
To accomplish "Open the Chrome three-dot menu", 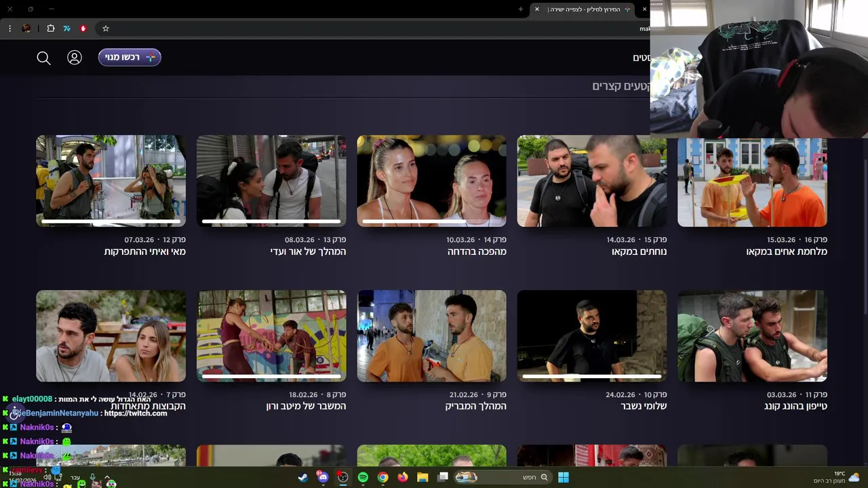I will pos(9,28).
